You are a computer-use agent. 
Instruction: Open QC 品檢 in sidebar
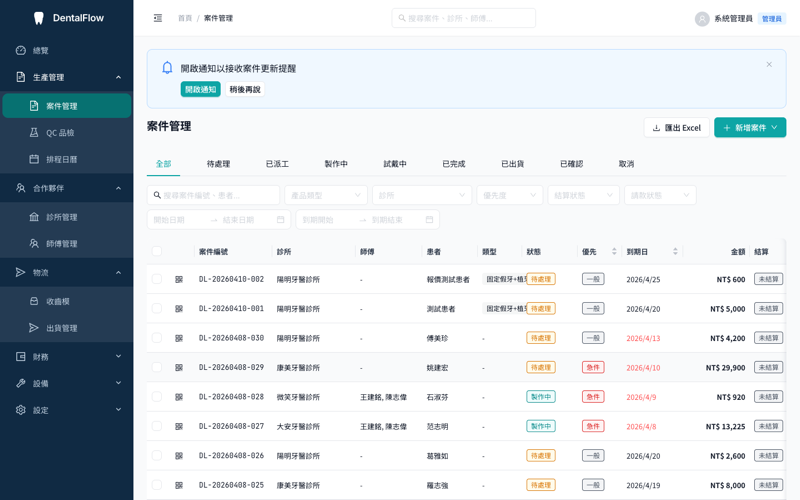point(66,133)
